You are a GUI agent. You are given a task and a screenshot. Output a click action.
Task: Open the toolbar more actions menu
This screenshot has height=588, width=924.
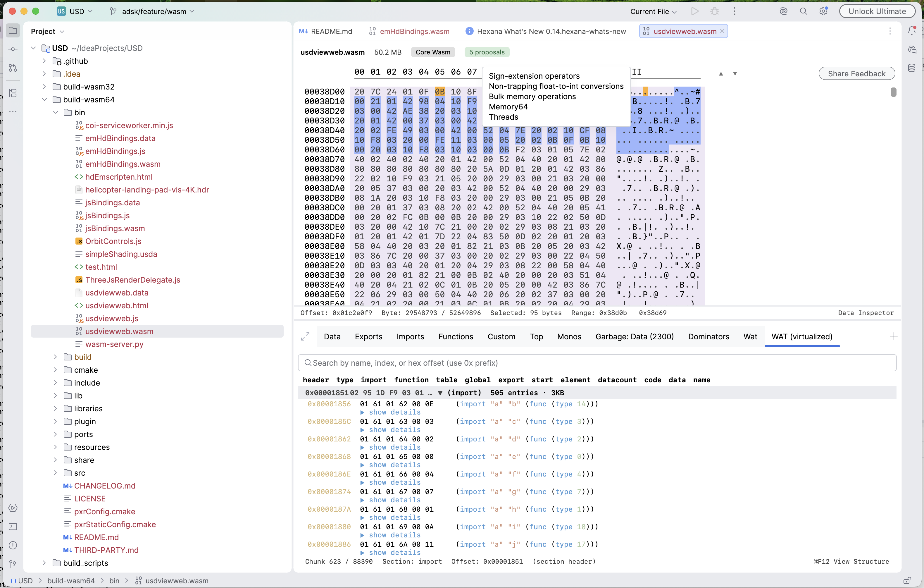(735, 11)
